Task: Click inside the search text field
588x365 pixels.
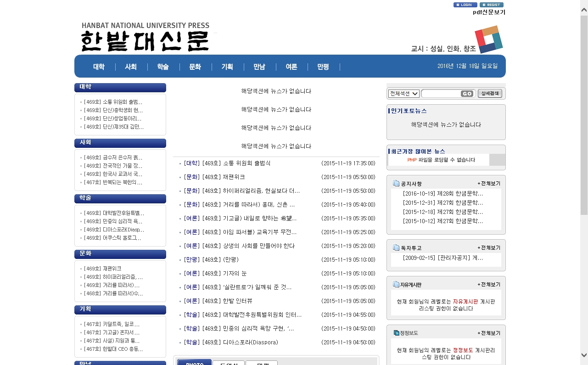Action: coord(441,94)
